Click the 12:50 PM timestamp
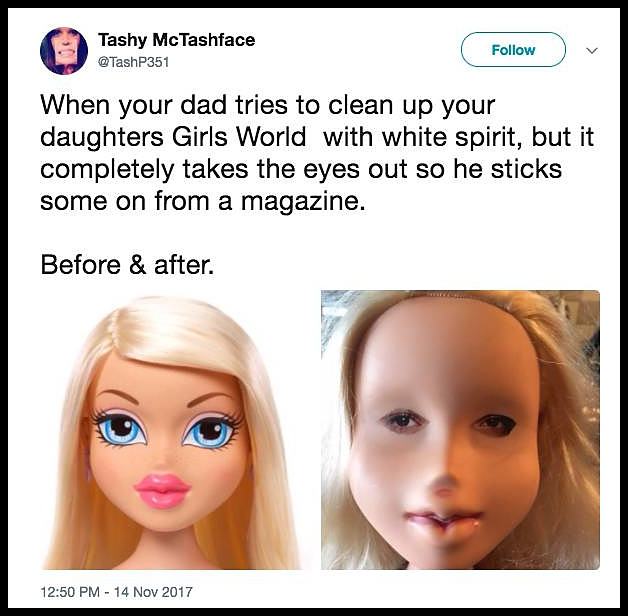Screen dimensions: 628x616 (70, 592)
